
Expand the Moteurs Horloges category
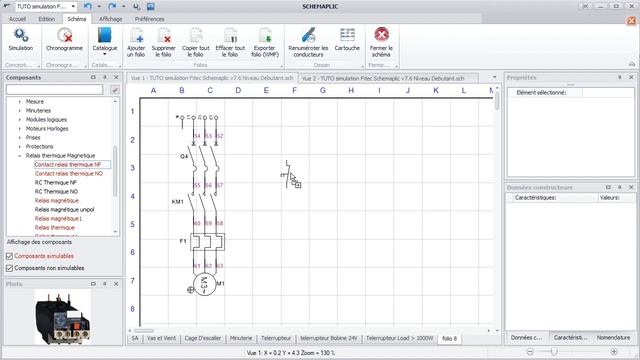click(20, 129)
